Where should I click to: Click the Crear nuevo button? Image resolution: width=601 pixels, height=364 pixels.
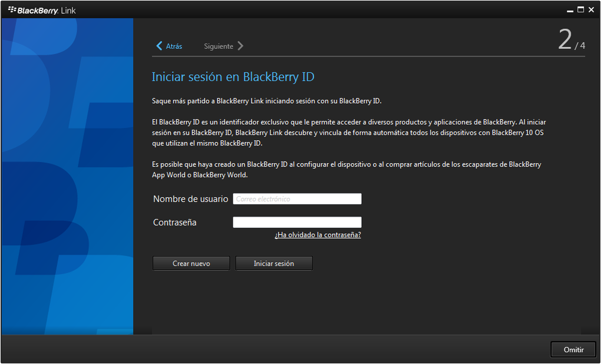click(191, 263)
